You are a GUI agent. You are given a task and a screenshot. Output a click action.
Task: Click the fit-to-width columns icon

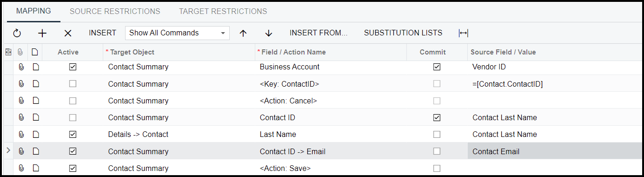(463, 33)
